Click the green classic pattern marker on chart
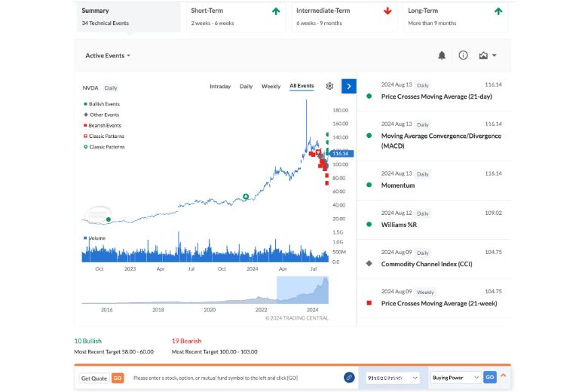 click(246, 197)
